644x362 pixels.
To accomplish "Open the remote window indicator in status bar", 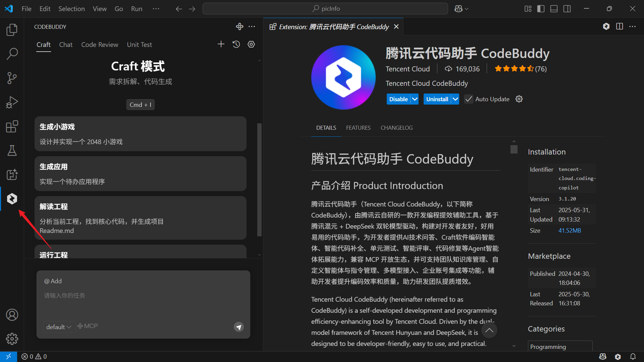I will tap(8, 357).
